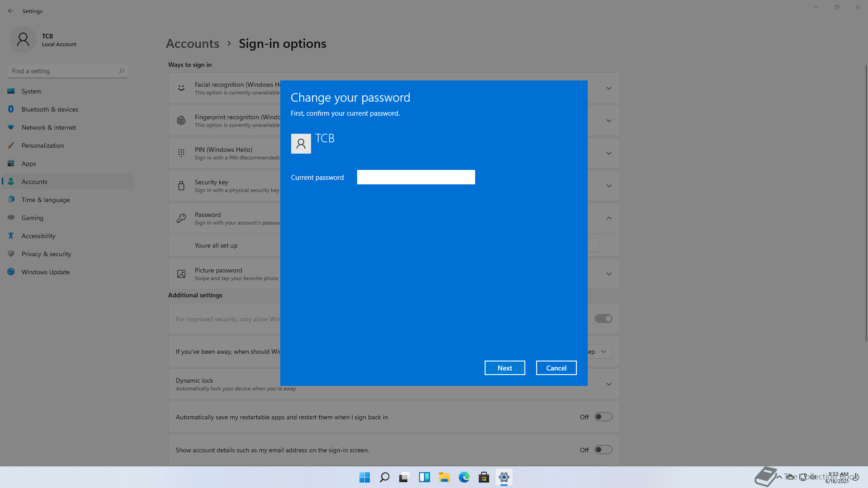Select Windows Update in the sidebar
868x488 pixels.
click(x=45, y=272)
